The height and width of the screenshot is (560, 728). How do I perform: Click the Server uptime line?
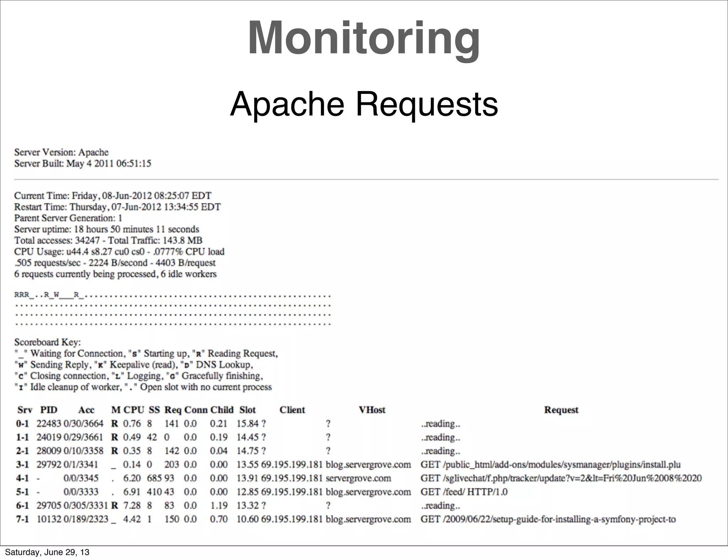pyautogui.click(x=107, y=229)
